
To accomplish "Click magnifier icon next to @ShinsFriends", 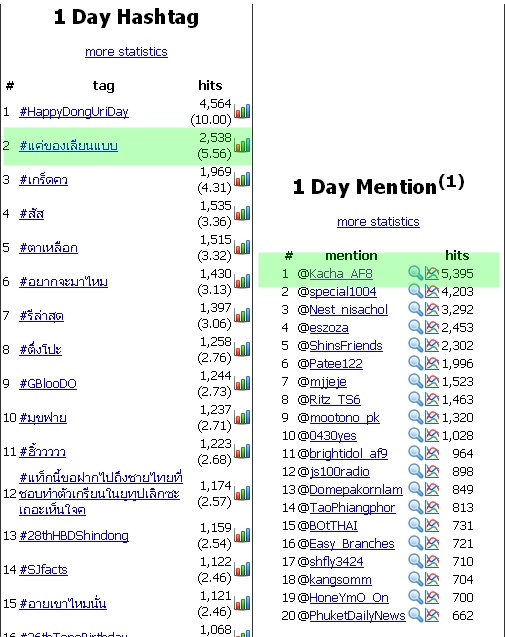I will click(415, 345).
